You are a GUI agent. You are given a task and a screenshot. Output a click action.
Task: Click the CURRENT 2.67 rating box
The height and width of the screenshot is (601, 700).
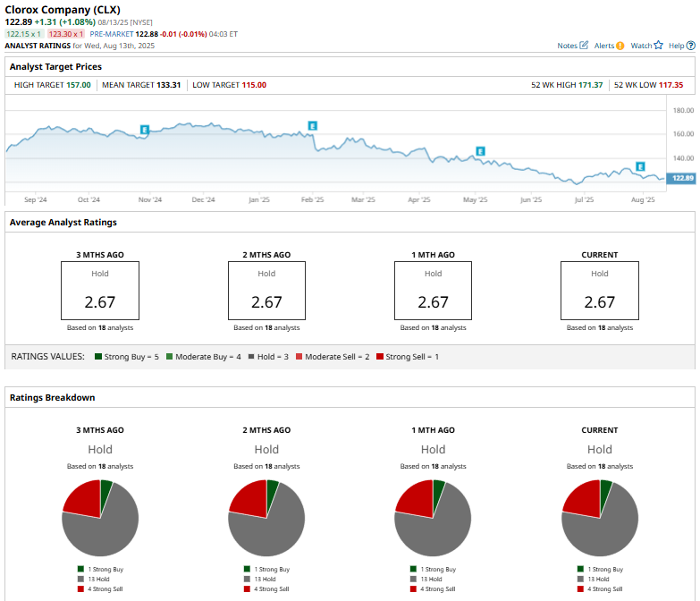(x=600, y=291)
